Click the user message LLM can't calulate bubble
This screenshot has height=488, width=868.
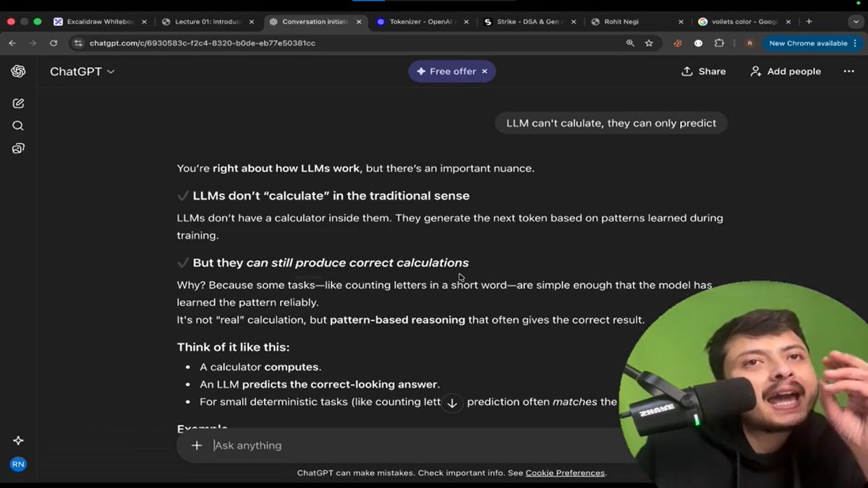click(611, 123)
